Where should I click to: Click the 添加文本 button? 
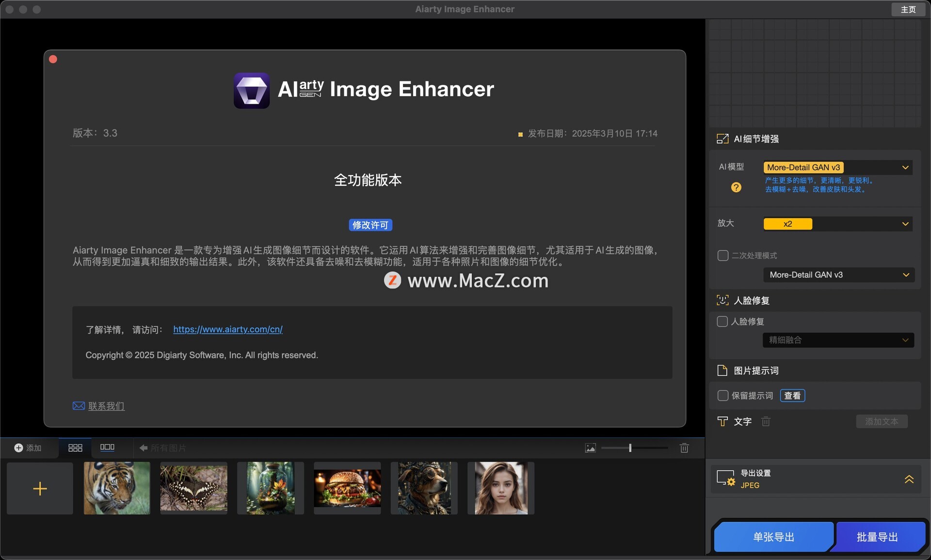click(882, 421)
